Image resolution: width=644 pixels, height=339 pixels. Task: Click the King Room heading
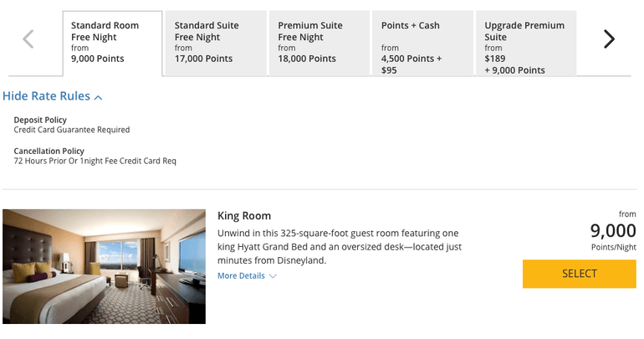coord(244,216)
